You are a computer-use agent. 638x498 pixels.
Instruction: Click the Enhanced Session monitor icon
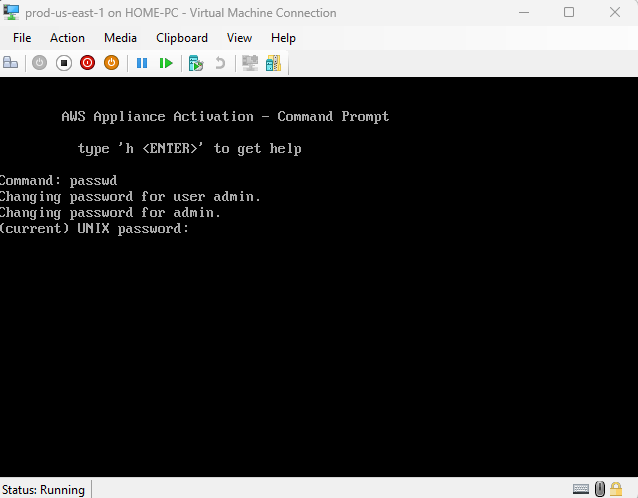(250, 63)
